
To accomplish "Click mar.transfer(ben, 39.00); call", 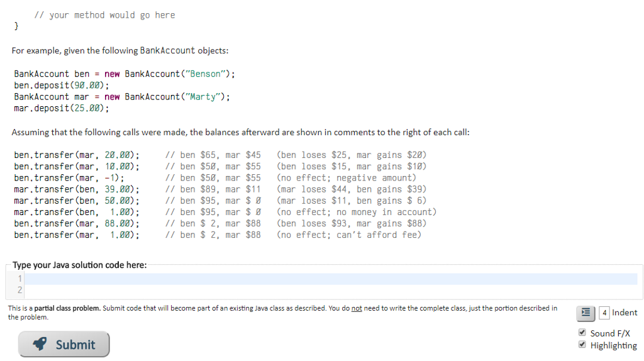I will coord(77,189).
